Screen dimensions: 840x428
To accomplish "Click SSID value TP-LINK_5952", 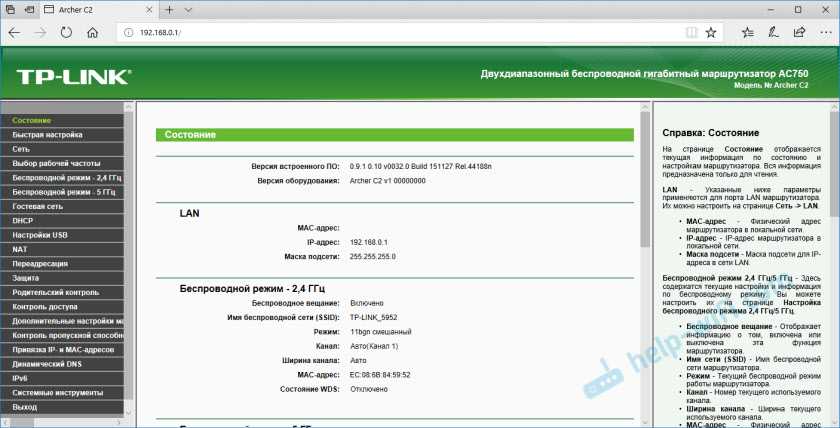I will pyautogui.click(x=373, y=317).
